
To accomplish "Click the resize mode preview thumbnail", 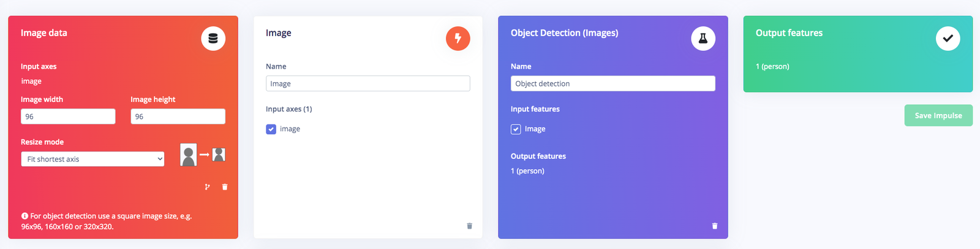I will 203,155.
